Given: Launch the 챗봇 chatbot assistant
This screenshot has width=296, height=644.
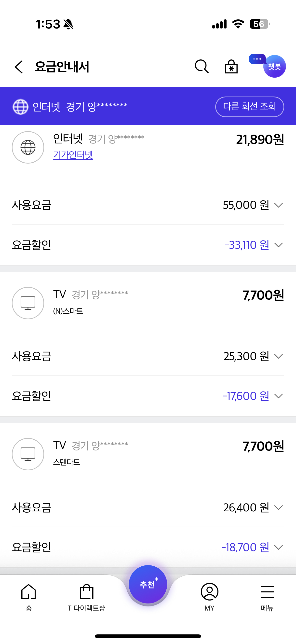Looking at the screenshot, I should (x=274, y=67).
